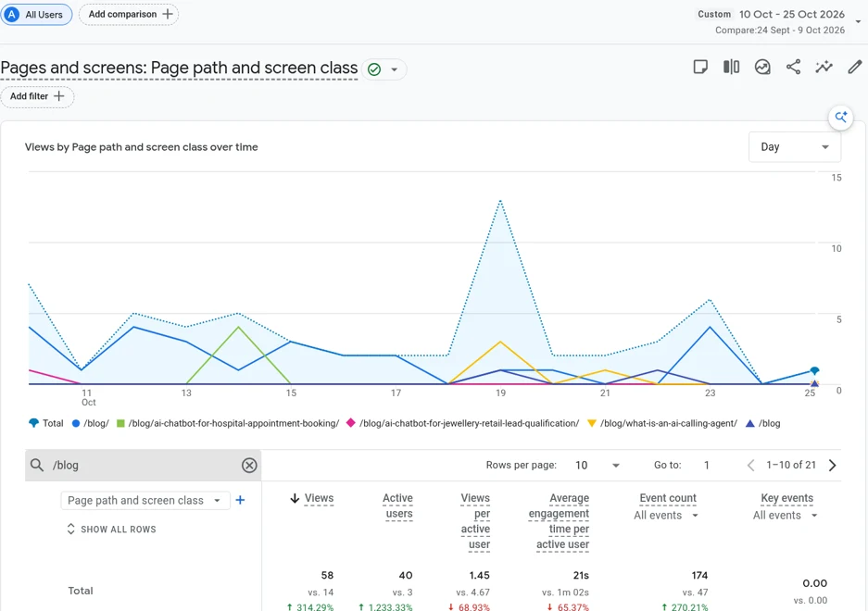The image size is (868, 611).
Task: Click the 19 Oct peak point on chart
Action: pos(500,200)
